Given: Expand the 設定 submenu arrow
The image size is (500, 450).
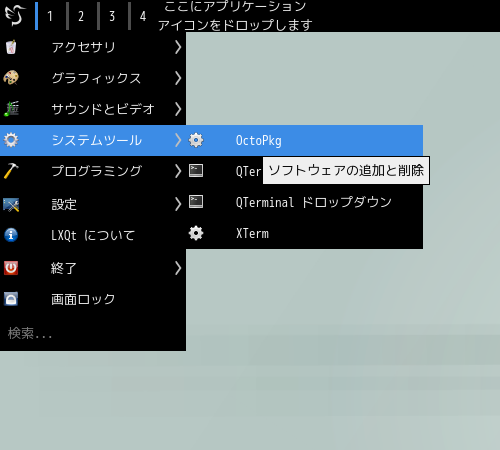Looking at the screenshot, I should click(x=178, y=204).
